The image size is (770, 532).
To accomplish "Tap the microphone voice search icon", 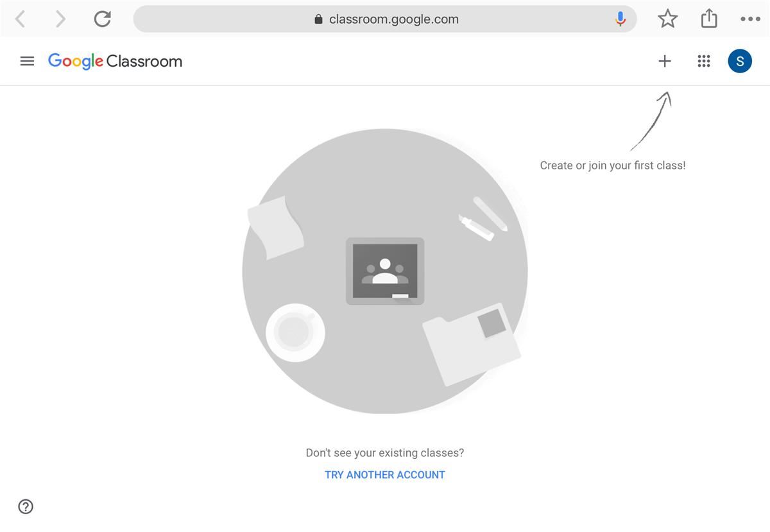I will click(620, 19).
